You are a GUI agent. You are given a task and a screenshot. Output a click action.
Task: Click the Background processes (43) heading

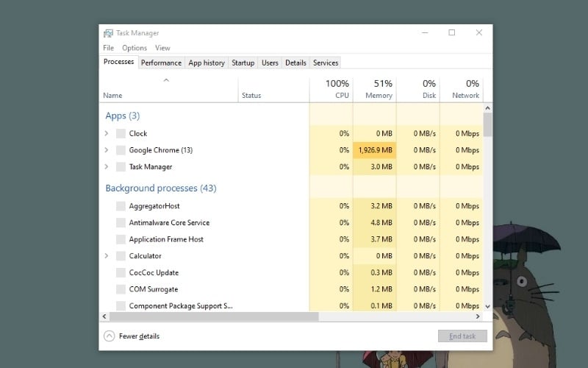point(161,188)
